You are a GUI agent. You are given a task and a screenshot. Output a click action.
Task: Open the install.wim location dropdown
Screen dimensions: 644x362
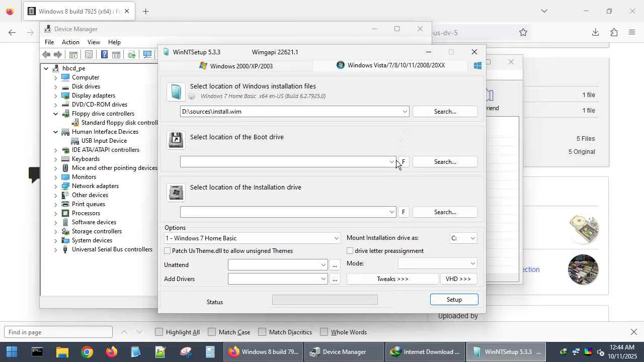405,112
